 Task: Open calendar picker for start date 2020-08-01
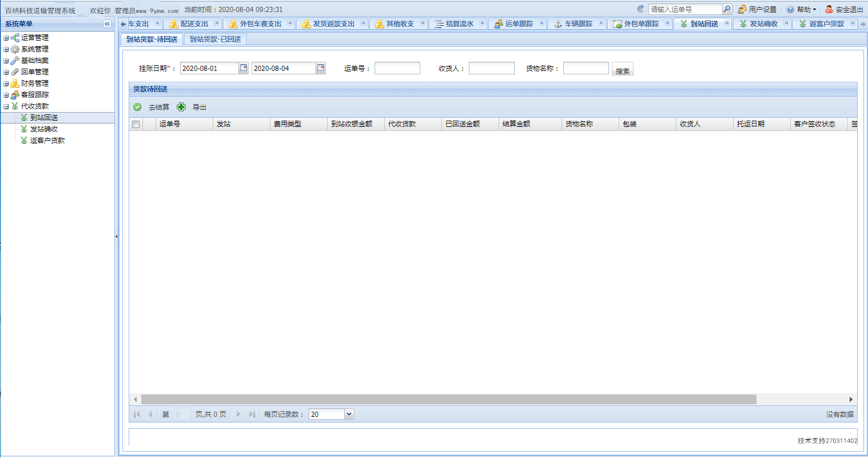coord(244,68)
